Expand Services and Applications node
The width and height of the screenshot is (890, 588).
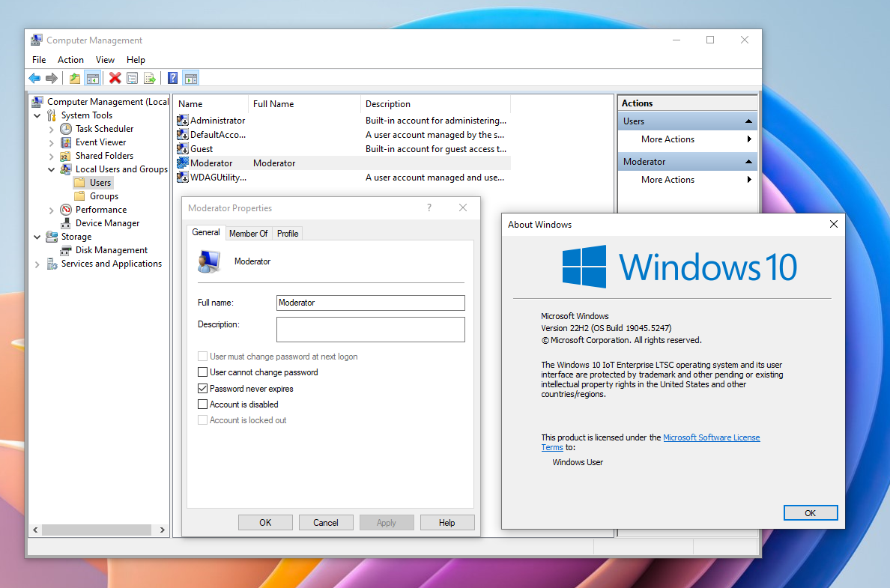pos(37,264)
